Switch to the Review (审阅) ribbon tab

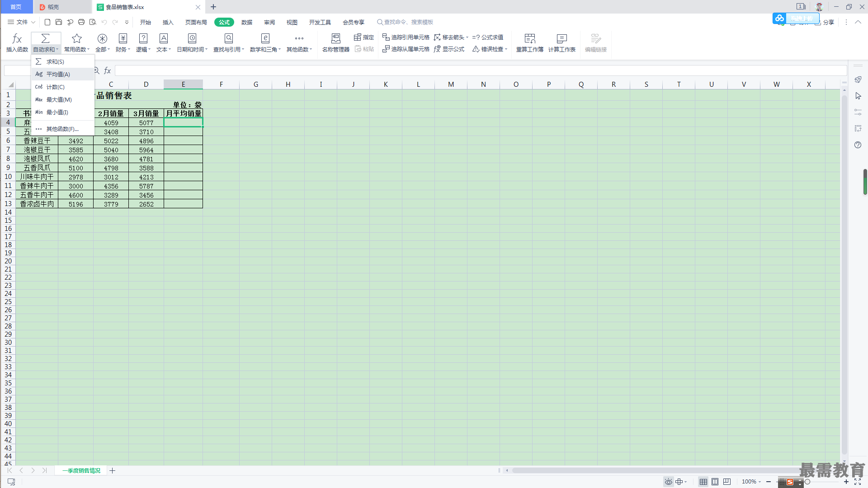tap(269, 22)
